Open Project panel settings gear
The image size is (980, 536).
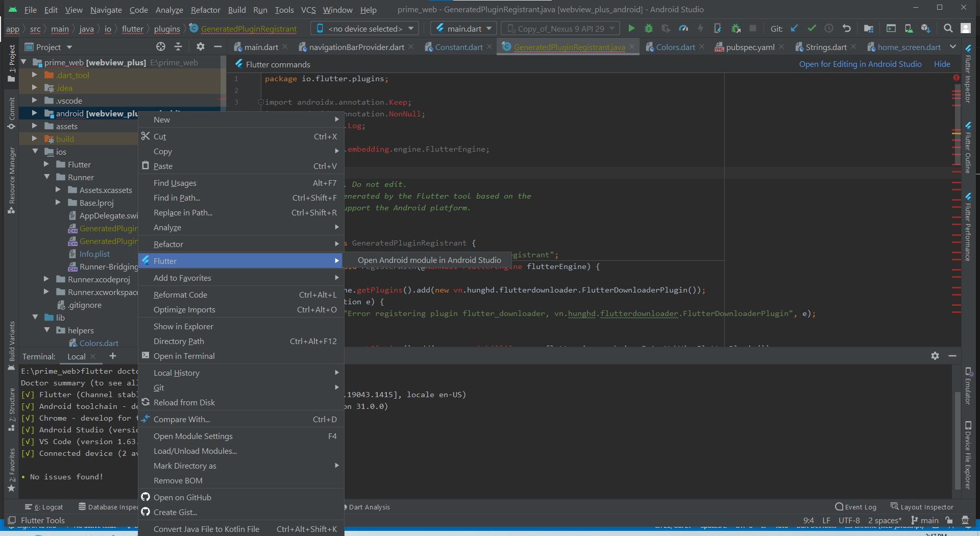[200, 47]
